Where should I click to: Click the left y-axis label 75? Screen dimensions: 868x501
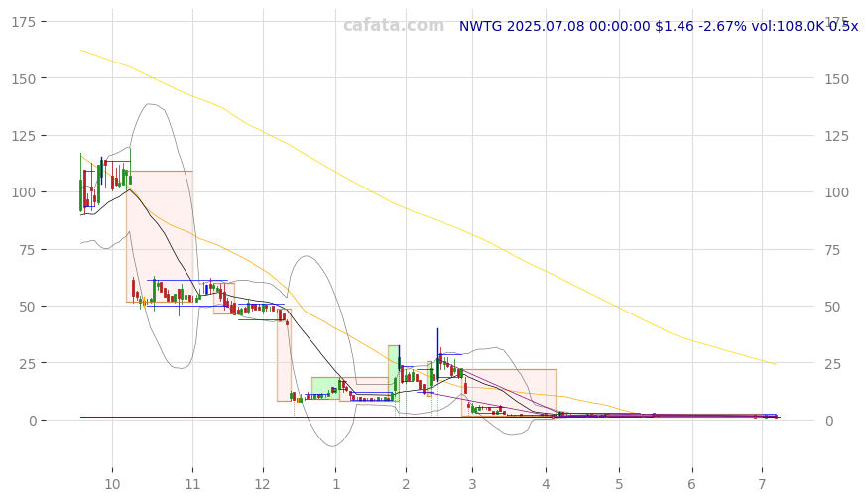(x=27, y=250)
